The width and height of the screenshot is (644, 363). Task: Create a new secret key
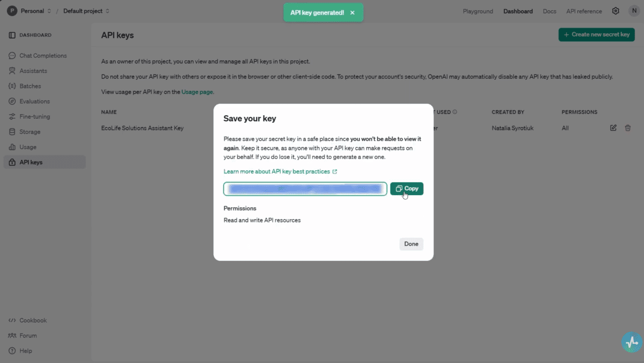[x=596, y=34]
